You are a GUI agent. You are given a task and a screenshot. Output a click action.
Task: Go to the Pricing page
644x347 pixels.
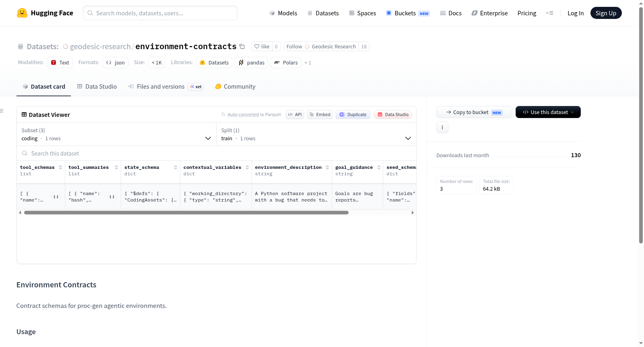coord(527,13)
